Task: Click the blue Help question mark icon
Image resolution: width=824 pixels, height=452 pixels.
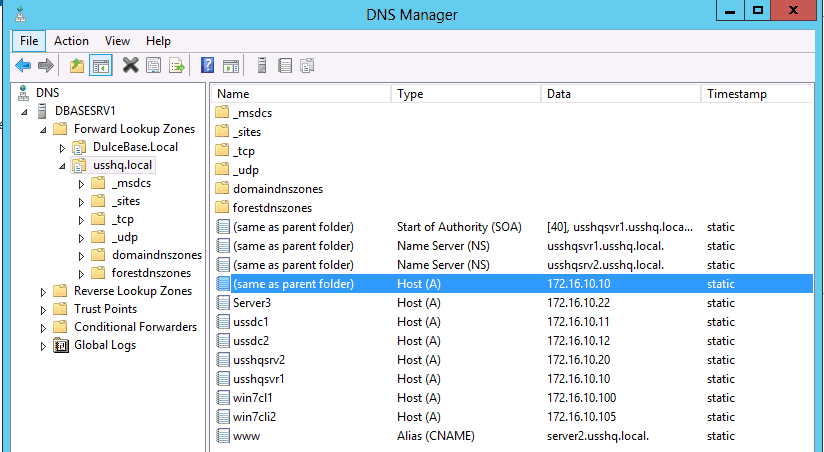Action: click(208, 66)
